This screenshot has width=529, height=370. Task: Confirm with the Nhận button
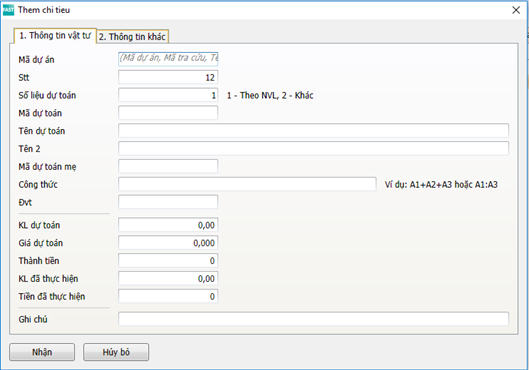(42, 352)
